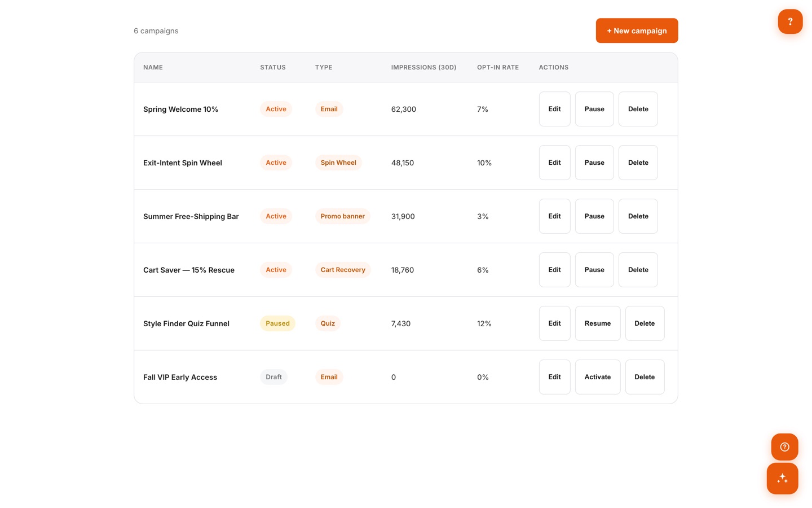Delete the Exit-Intent Spin Wheel campaign

coord(638,163)
